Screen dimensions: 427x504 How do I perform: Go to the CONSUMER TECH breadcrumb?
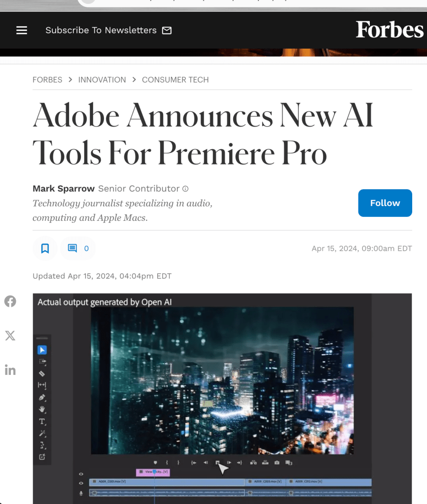176,80
